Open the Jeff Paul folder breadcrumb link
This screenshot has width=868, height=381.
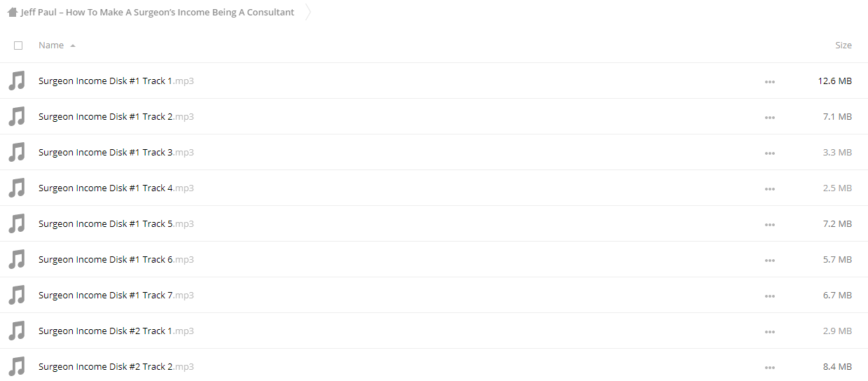point(158,12)
